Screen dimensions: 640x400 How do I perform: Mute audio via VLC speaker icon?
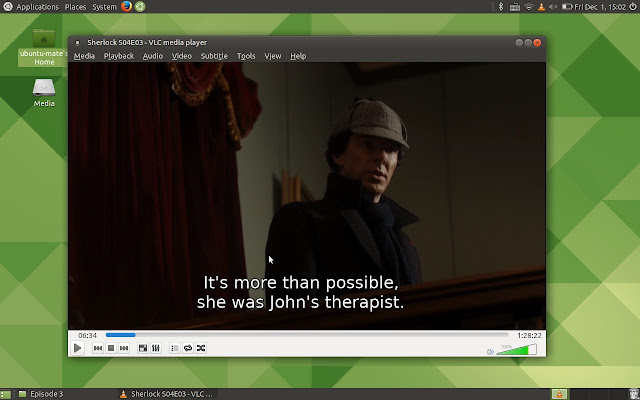[x=490, y=351]
